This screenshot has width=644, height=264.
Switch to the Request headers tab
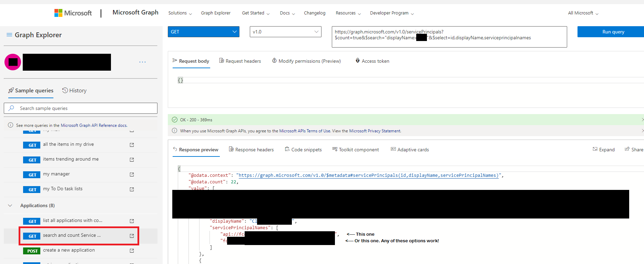240,61
